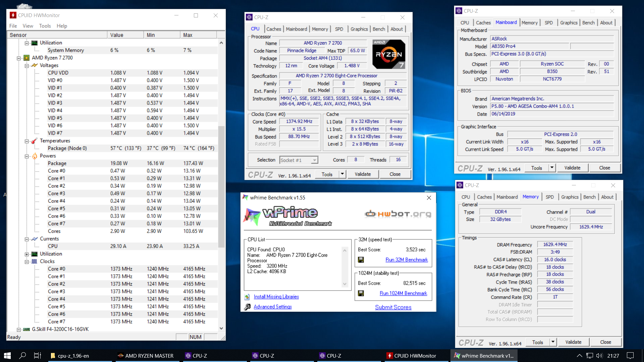Viewport: 644px width, 362px height.
Task: Click the wPrime window close button
Action: click(429, 198)
